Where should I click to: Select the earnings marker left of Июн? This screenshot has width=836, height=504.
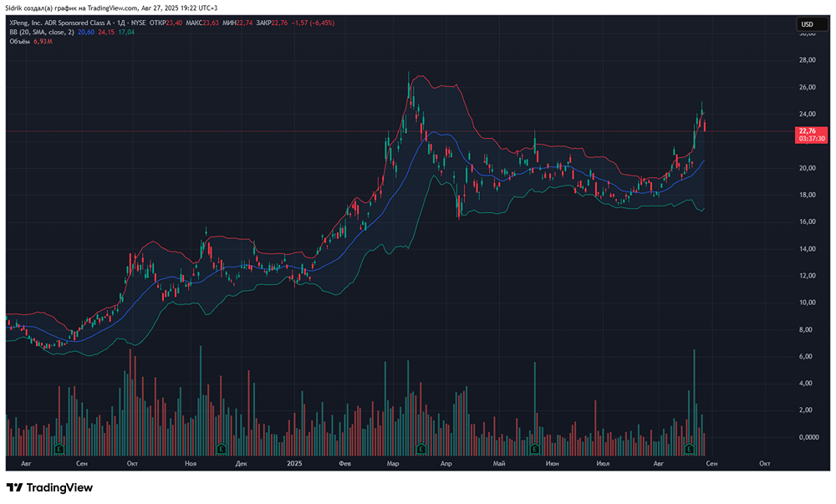(532, 449)
